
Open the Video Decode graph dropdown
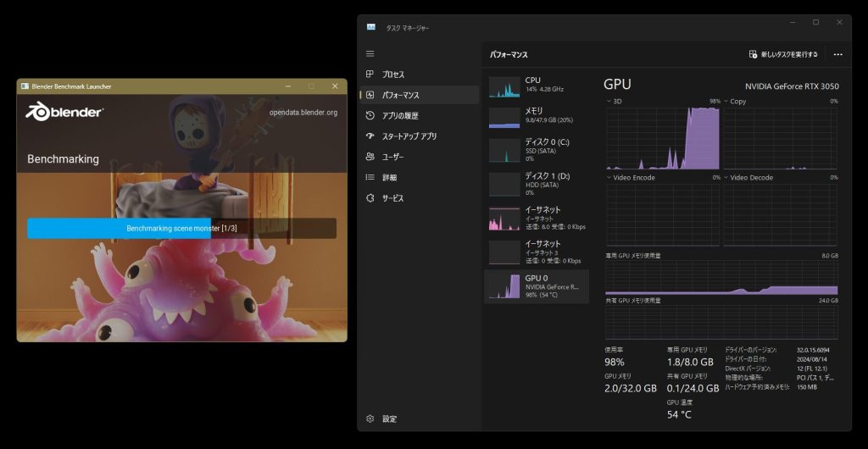tap(726, 178)
